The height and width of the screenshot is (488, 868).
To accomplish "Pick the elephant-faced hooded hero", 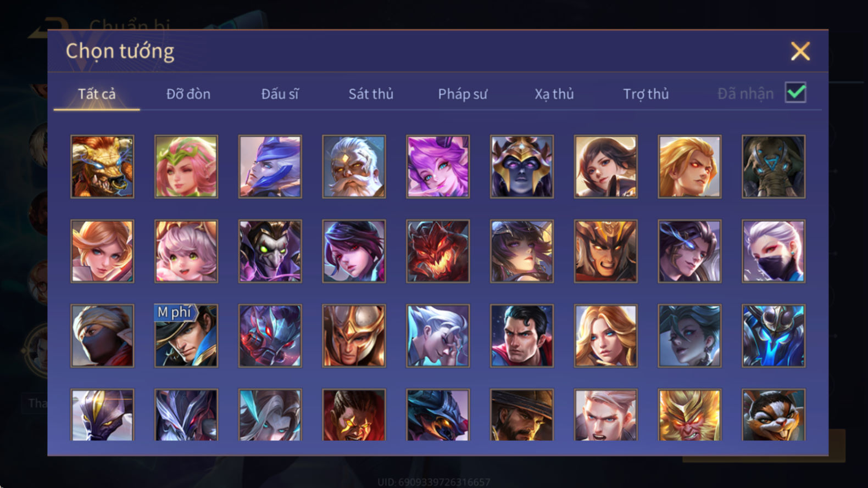I will pos(774,166).
